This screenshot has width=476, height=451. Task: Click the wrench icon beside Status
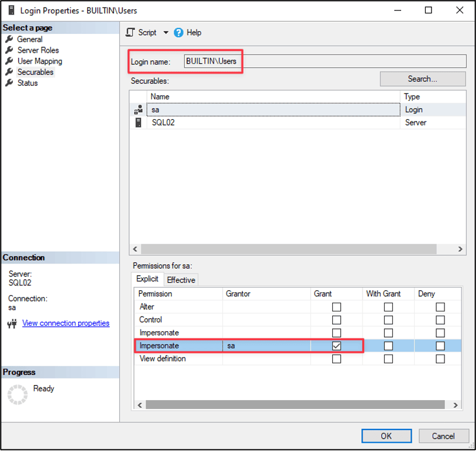pos(9,82)
